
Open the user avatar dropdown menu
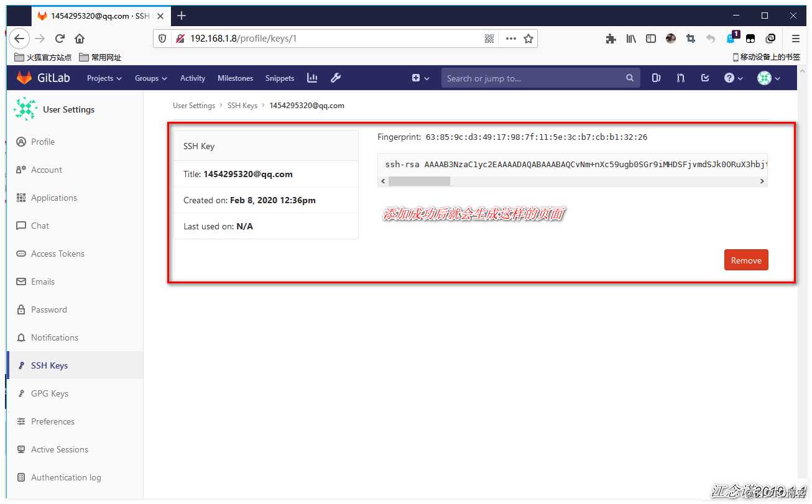[x=768, y=78]
